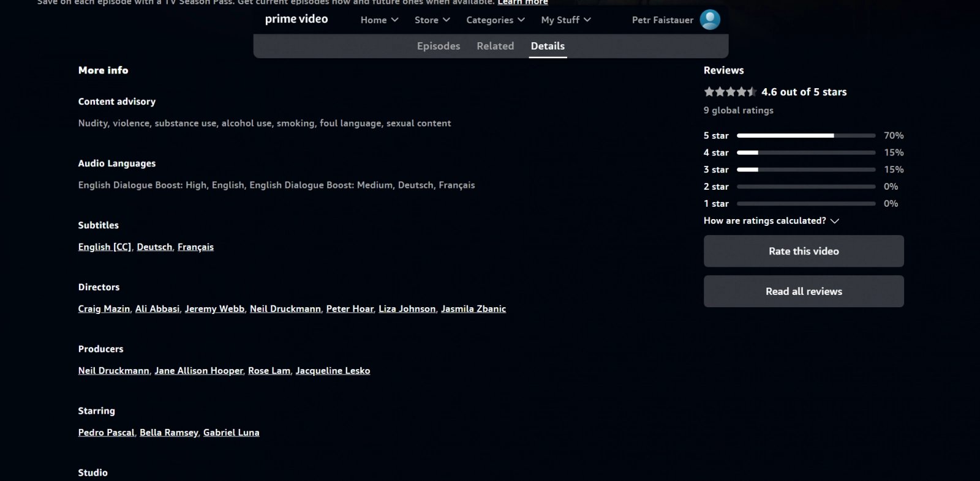Click the Audio Languages heading

[x=117, y=163]
